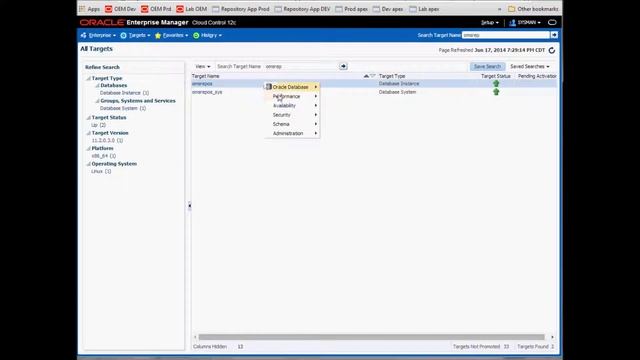Open the Administration submenu
Image resolution: width=640 pixels, height=360 pixels.
(292, 133)
